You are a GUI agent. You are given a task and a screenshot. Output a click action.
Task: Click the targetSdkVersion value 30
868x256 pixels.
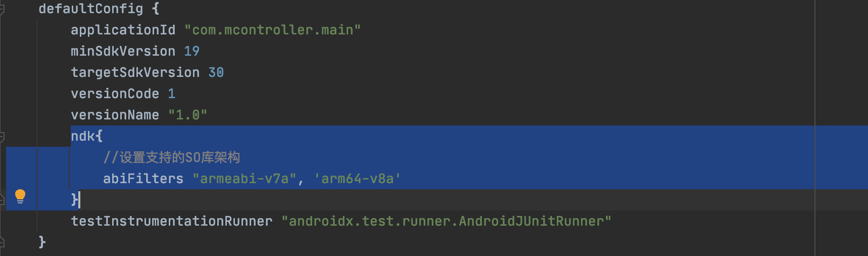tap(216, 72)
